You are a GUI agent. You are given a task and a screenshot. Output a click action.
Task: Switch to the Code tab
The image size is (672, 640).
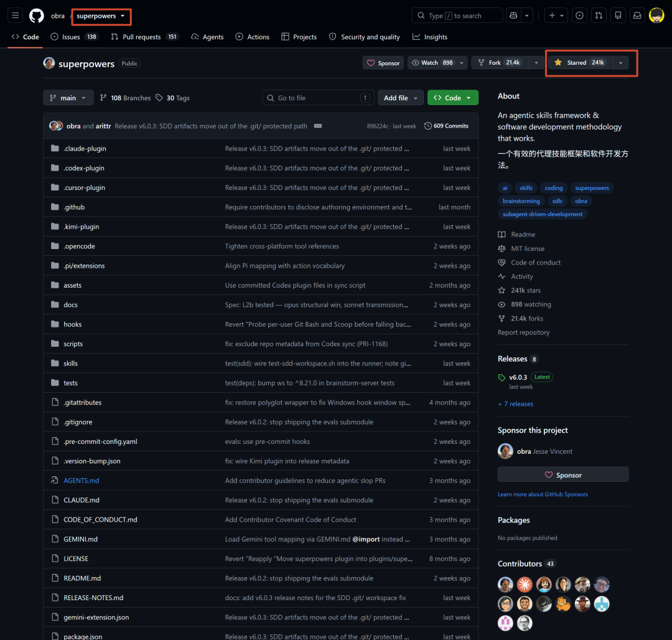click(x=26, y=37)
